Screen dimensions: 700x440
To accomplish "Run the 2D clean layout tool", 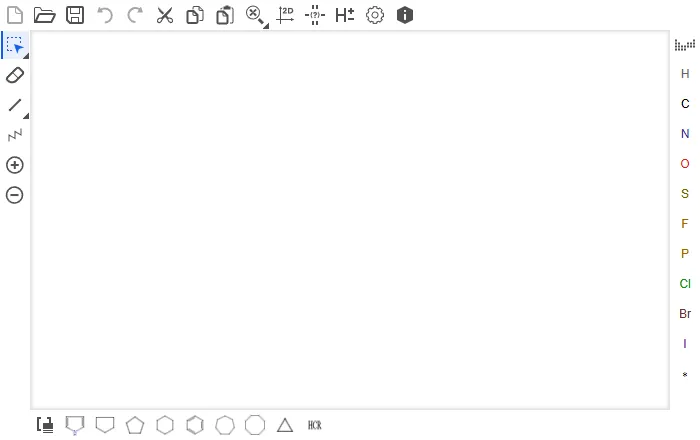I will pyautogui.click(x=285, y=15).
